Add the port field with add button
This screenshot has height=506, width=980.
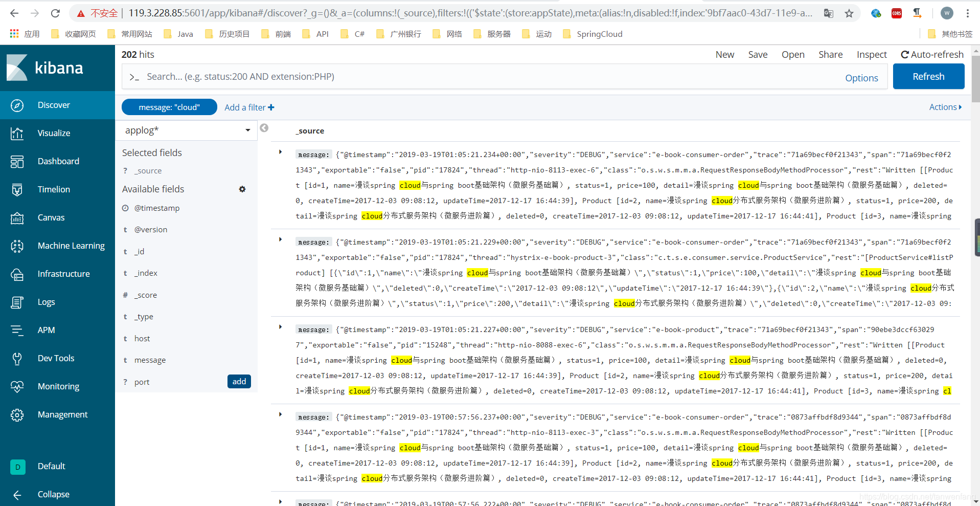point(239,382)
